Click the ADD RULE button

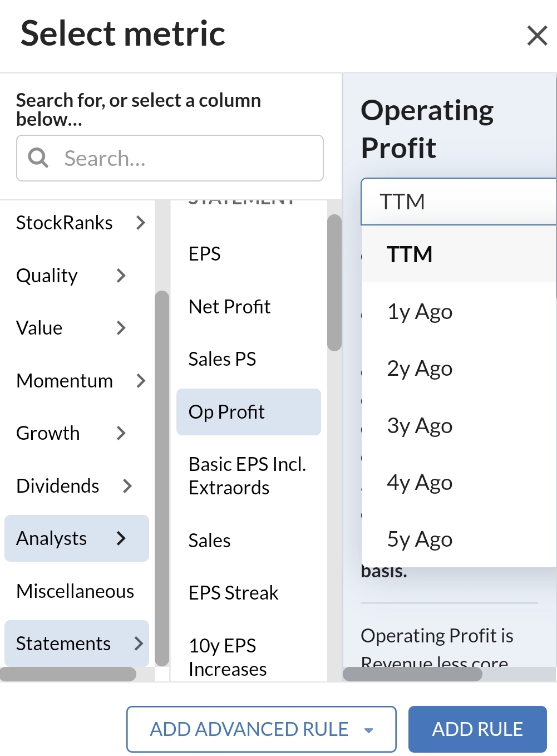click(477, 729)
